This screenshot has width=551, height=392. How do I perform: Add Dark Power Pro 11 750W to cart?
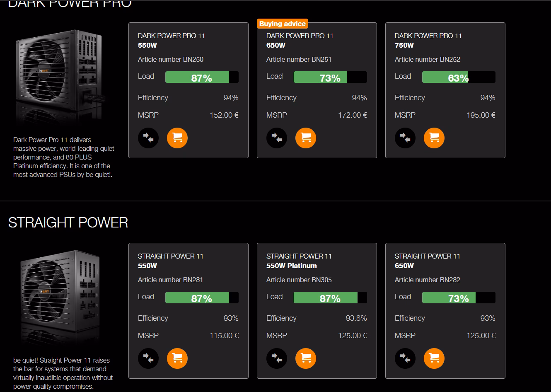tap(434, 138)
